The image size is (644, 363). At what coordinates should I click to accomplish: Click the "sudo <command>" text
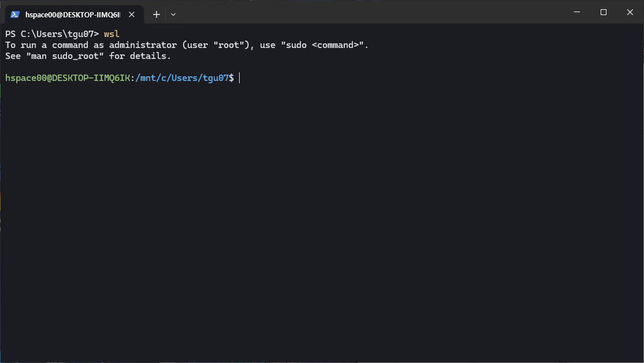click(324, 45)
